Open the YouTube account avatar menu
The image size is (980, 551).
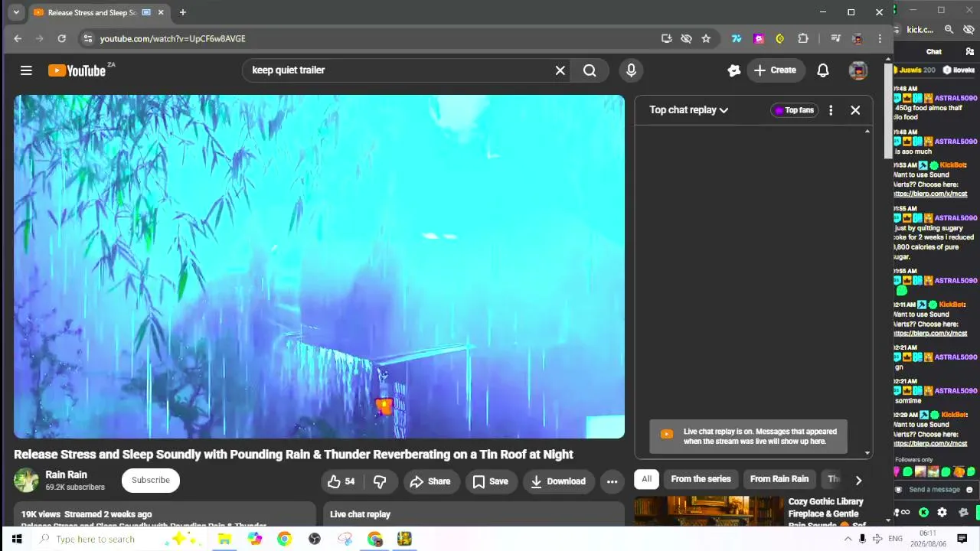[858, 70]
